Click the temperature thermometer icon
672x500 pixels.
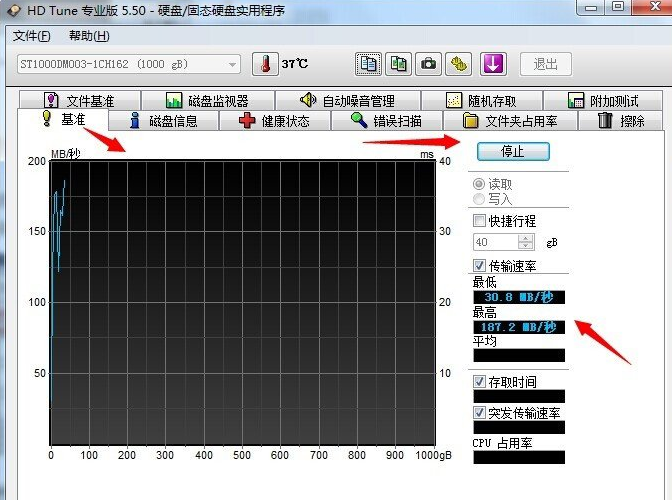(x=265, y=64)
